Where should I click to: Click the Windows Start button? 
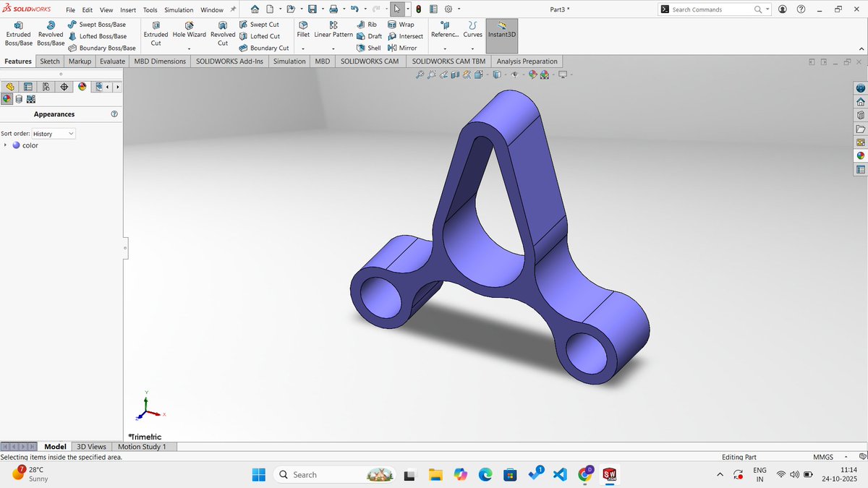pos(258,474)
